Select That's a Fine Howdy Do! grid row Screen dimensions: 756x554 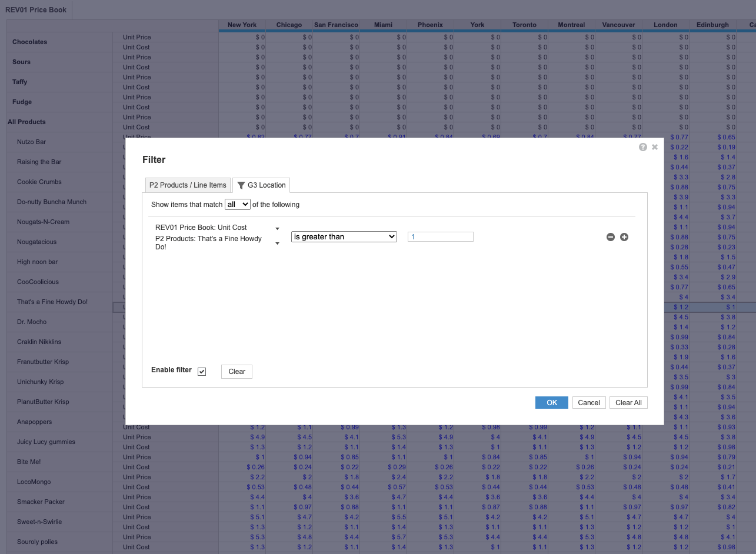tap(52, 302)
